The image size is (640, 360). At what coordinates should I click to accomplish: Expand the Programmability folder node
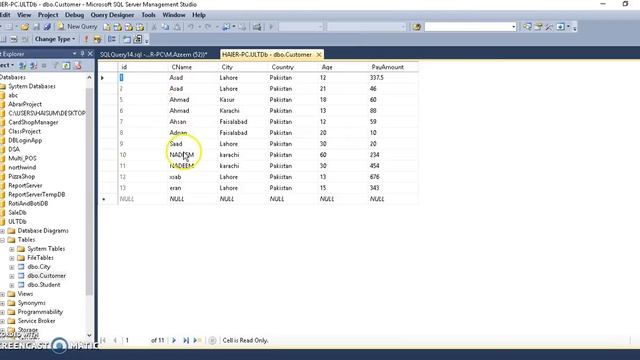2,312
